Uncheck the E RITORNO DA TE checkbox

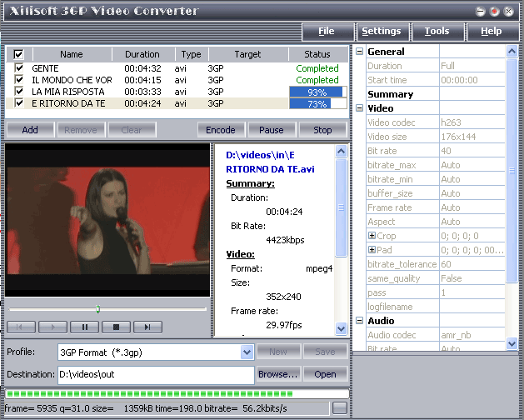(x=19, y=103)
